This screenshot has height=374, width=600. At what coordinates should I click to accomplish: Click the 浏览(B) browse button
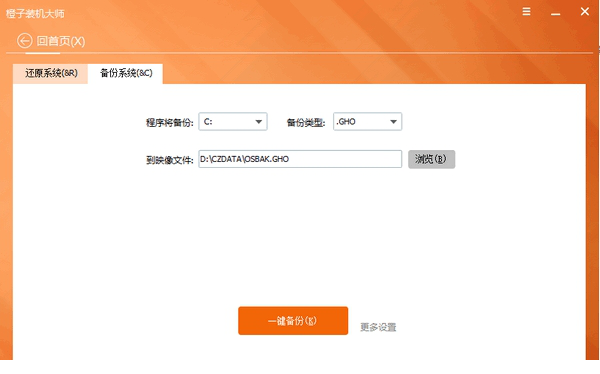431,159
